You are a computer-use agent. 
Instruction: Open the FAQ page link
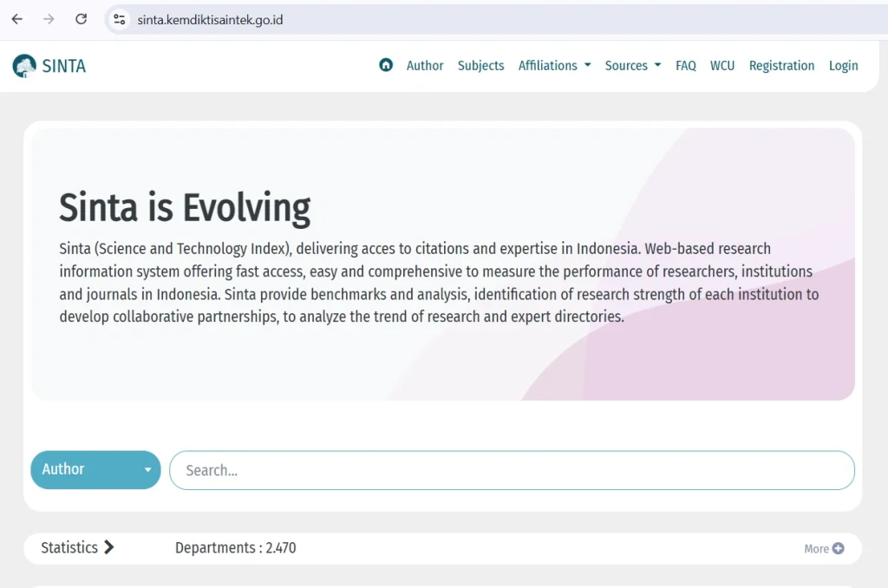(x=685, y=66)
